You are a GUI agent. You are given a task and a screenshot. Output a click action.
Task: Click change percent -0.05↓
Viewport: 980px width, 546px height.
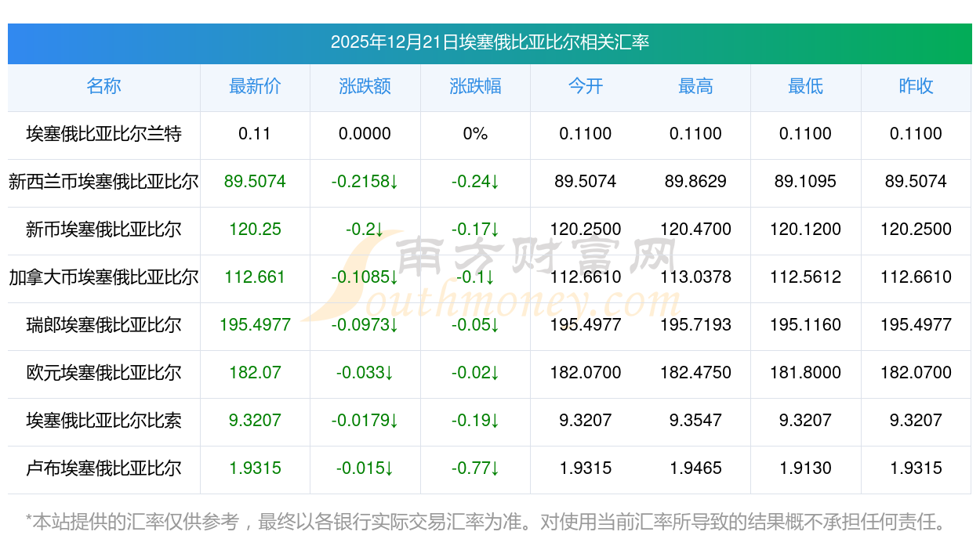475,325
